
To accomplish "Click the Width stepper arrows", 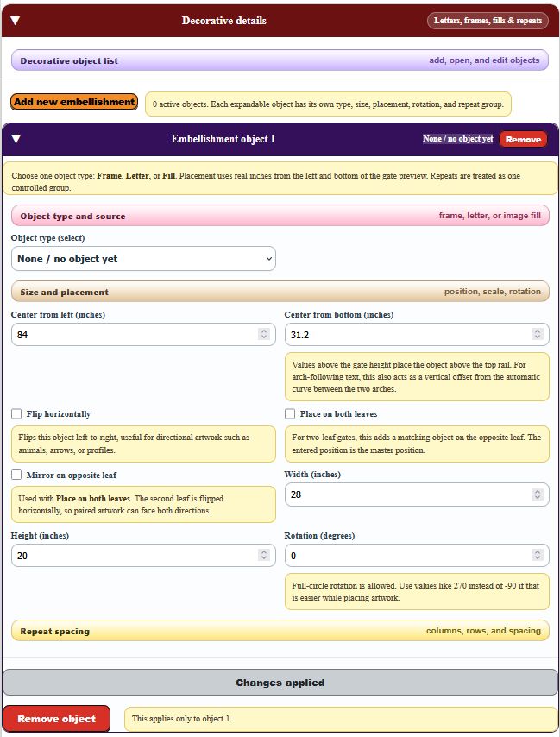I will tap(538, 494).
